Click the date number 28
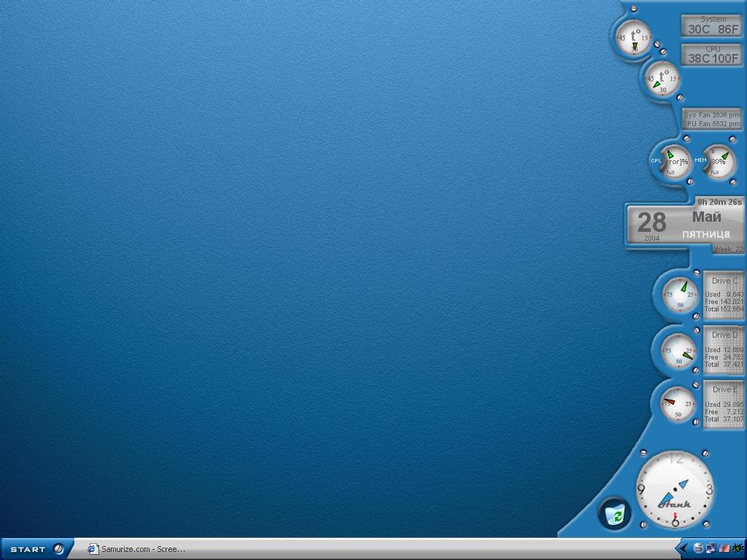This screenshot has height=560, width=747. pos(651,222)
